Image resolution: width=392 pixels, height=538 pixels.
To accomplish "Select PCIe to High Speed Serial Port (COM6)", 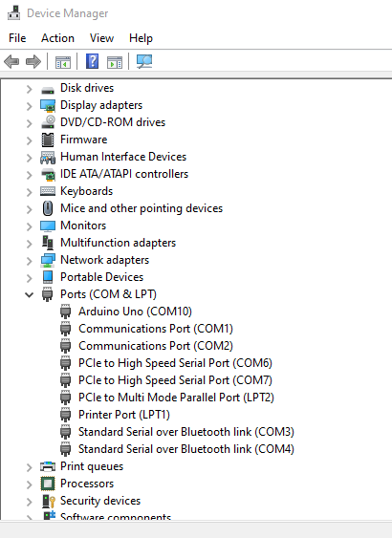I will point(175,363).
